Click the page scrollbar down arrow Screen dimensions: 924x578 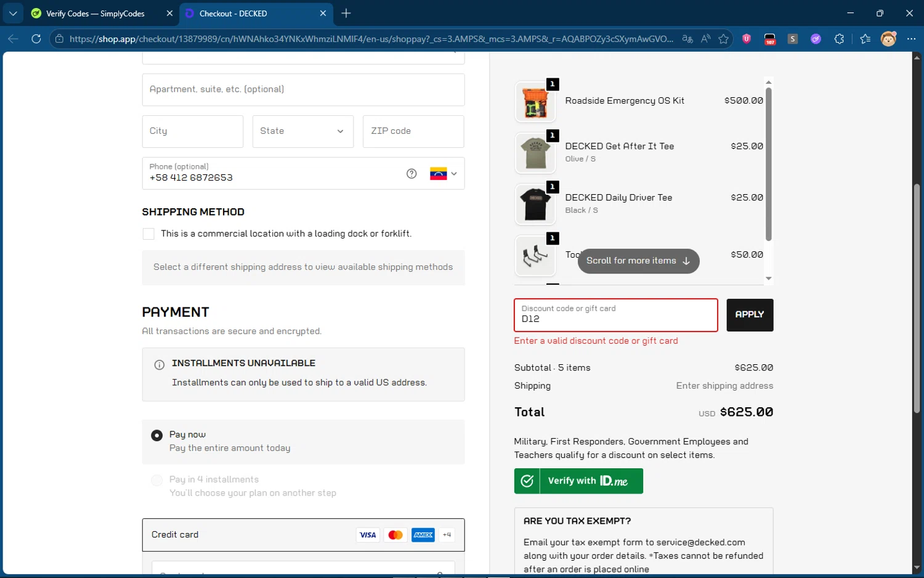coord(917,568)
